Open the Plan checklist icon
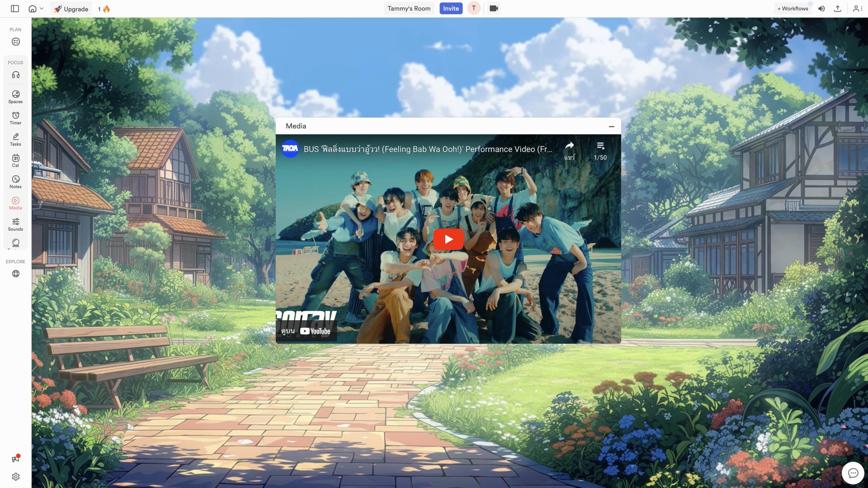The image size is (868, 488). [16, 42]
